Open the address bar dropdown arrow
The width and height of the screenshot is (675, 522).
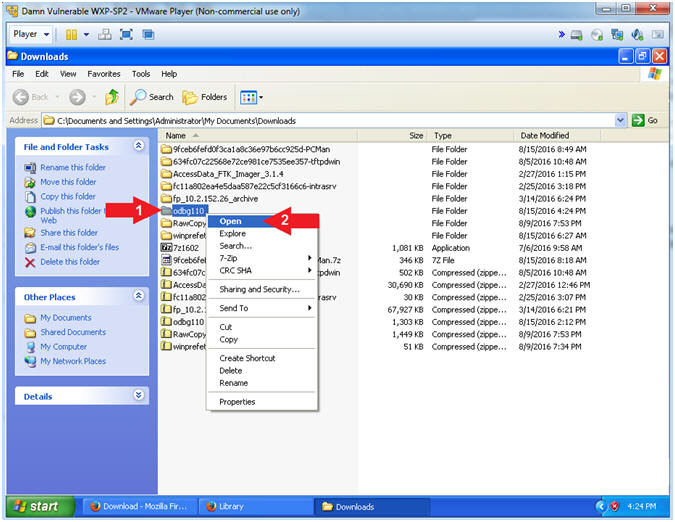tap(620, 120)
